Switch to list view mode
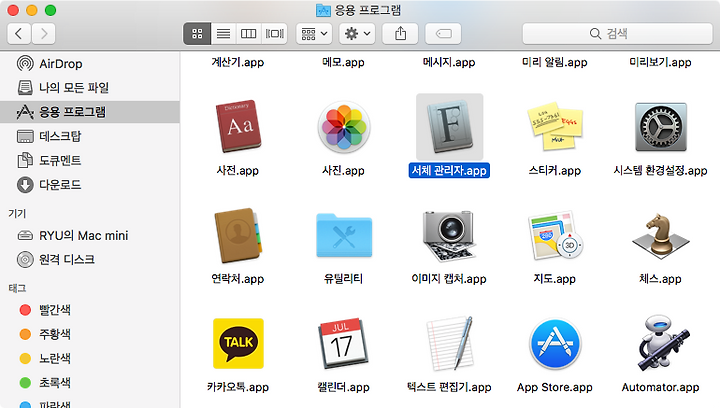The width and height of the screenshot is (720, 408). pos(224,34)
